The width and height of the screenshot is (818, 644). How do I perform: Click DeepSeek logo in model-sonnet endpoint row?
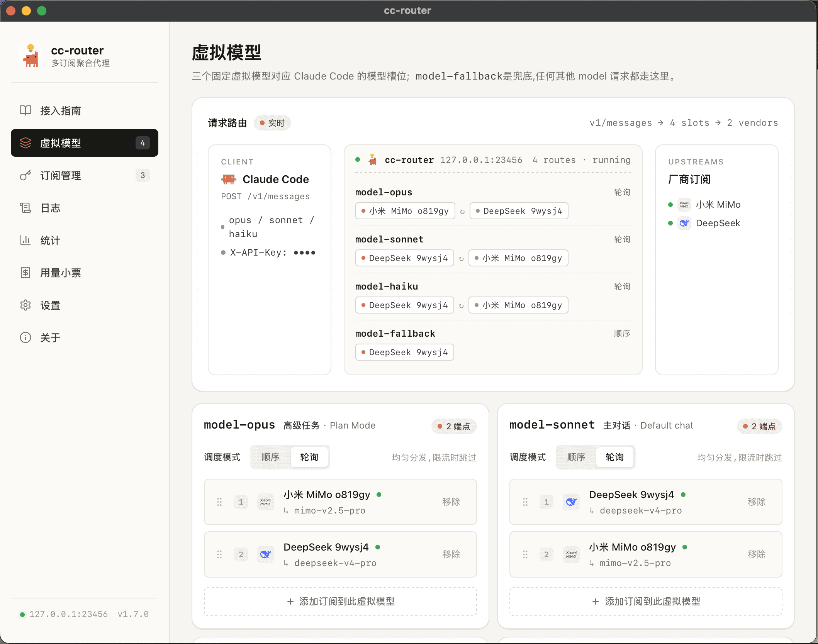[571, 502]
